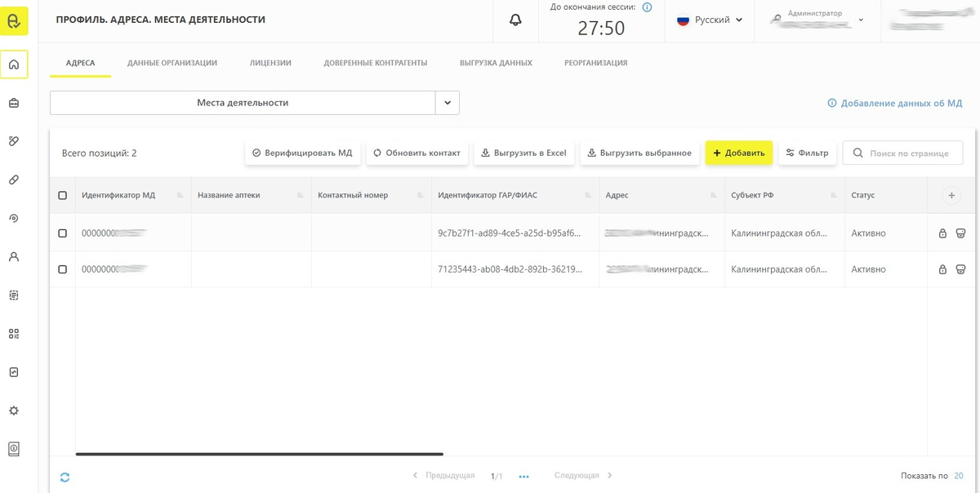Click the Выгрузить в Excel button
This screenshot has width=980, height=493.
click(x=524, y=153)
